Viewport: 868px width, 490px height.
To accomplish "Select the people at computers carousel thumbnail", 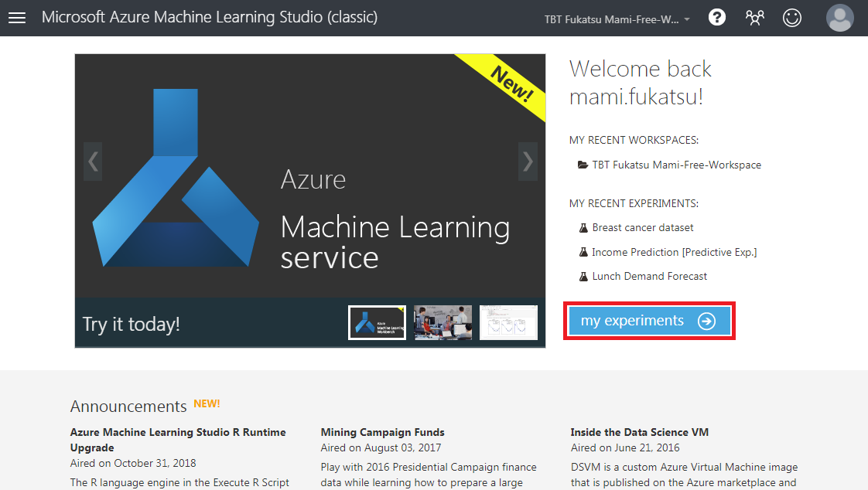I will click(x=443, y=322).
